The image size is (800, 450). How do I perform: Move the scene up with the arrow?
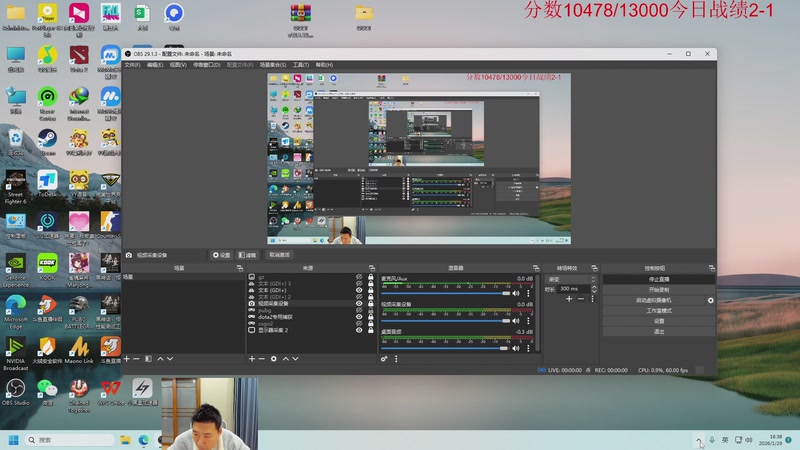point(160,359)
